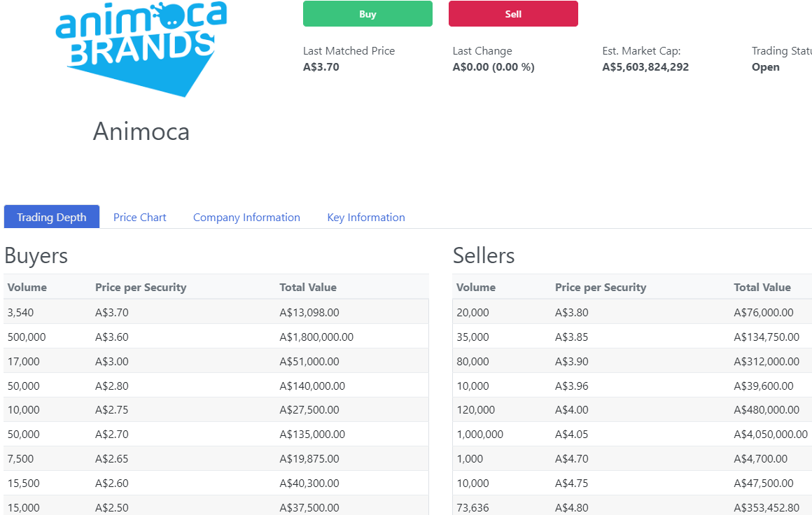
Task: Select the Key Information tab
Action: tap(366, 218)
